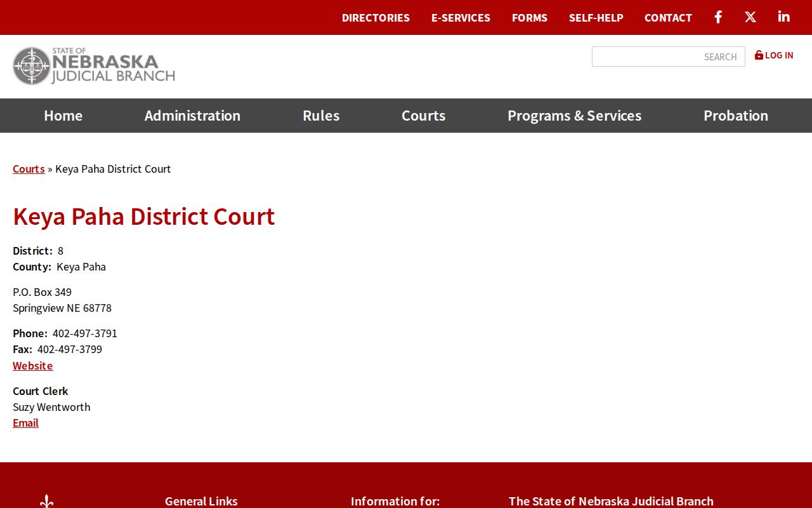Open the X (Twitter) icon link
The image size is (812, 508).
point(750,17)
